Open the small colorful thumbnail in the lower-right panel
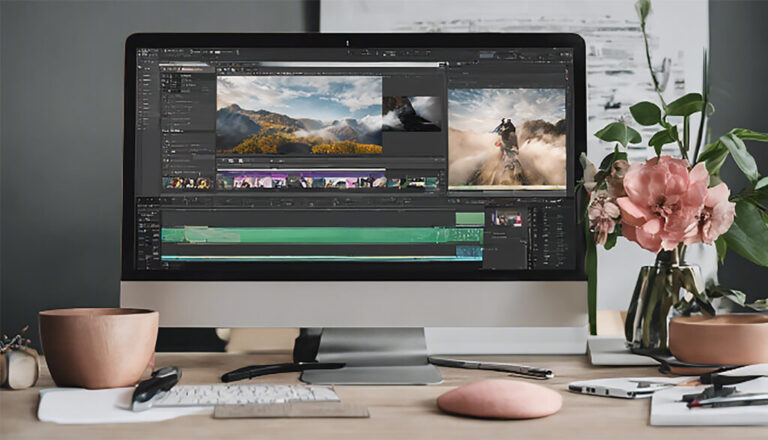This screenshot has width=768, height=440. point(506,219)
